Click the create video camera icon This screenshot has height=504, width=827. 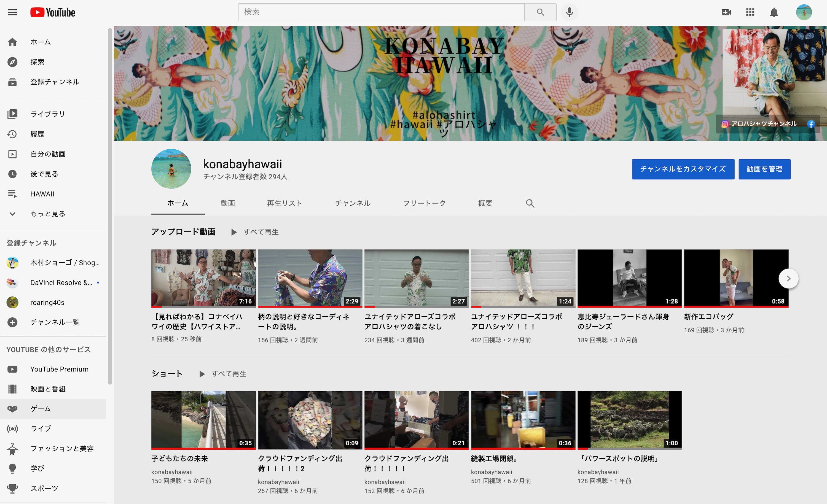(x=726, y=12)
